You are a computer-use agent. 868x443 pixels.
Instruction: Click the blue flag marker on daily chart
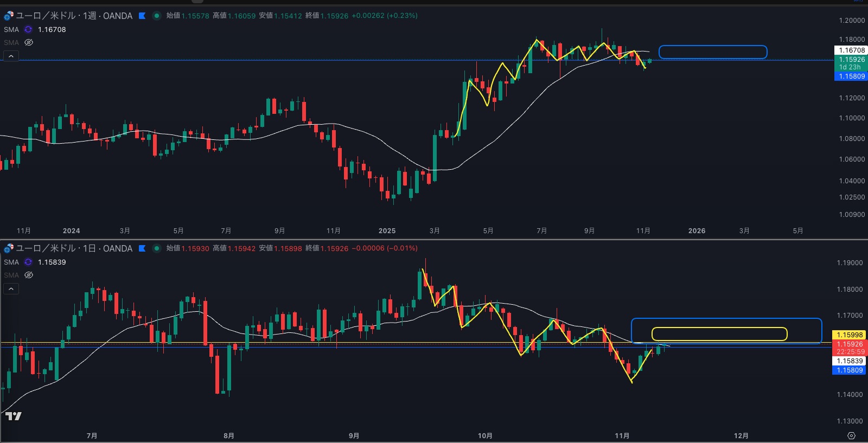142,248
